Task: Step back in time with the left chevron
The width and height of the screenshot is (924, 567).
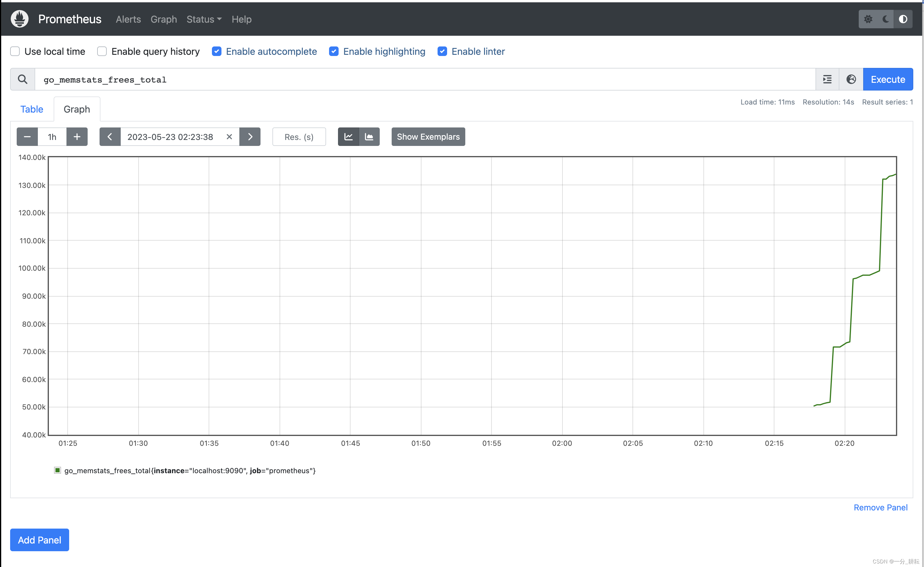Action: point(110,136)
